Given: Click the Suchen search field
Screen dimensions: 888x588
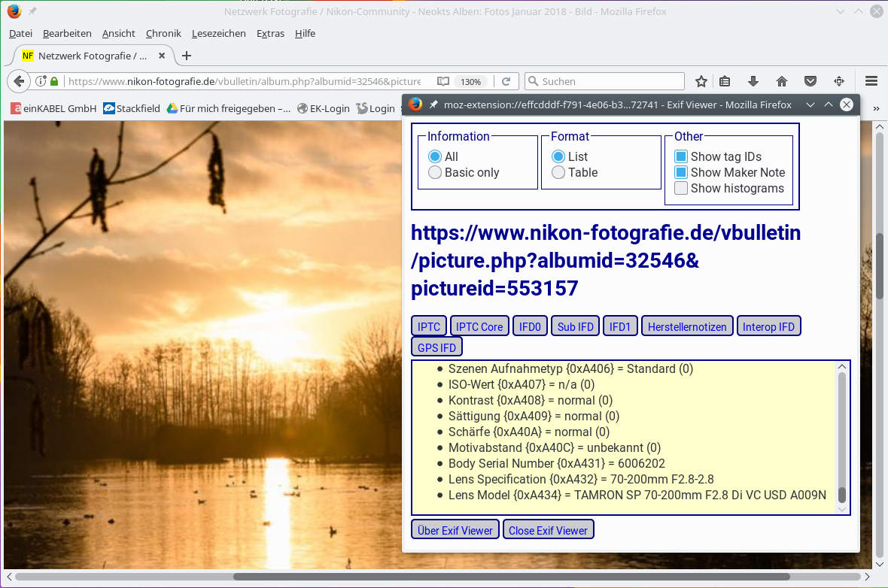Looking at the screenshot, I should [x=604, y=81].
